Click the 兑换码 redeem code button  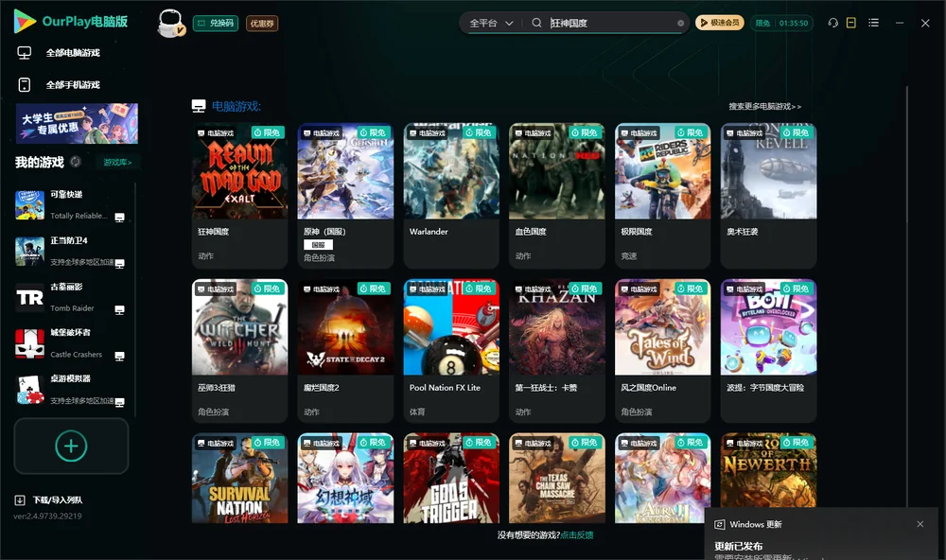pos(216,23)
